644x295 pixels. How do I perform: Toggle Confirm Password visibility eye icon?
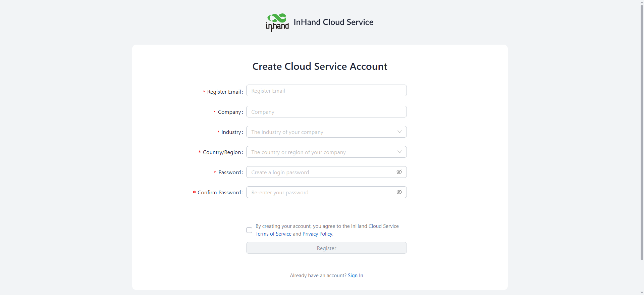(399, 192)
